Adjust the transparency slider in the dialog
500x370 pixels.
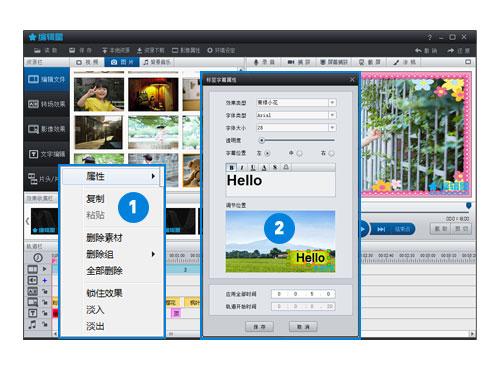point(262,140)
